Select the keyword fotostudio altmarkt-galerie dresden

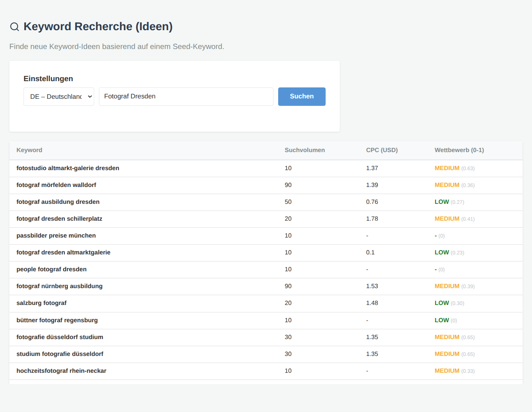pyautogui.click(x=67, y=168)
